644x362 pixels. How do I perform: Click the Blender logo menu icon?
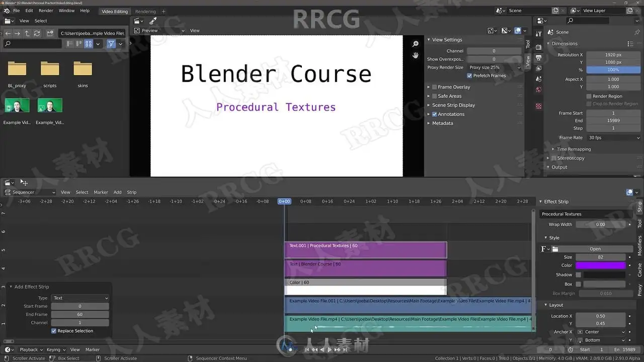pos(7,11)
